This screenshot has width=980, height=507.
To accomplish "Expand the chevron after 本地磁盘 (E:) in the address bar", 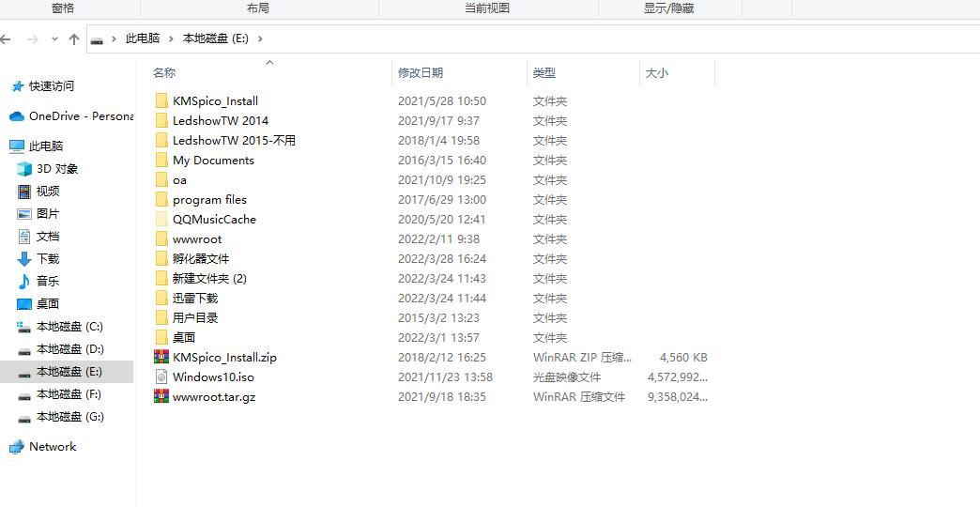I will pos(260,38).
